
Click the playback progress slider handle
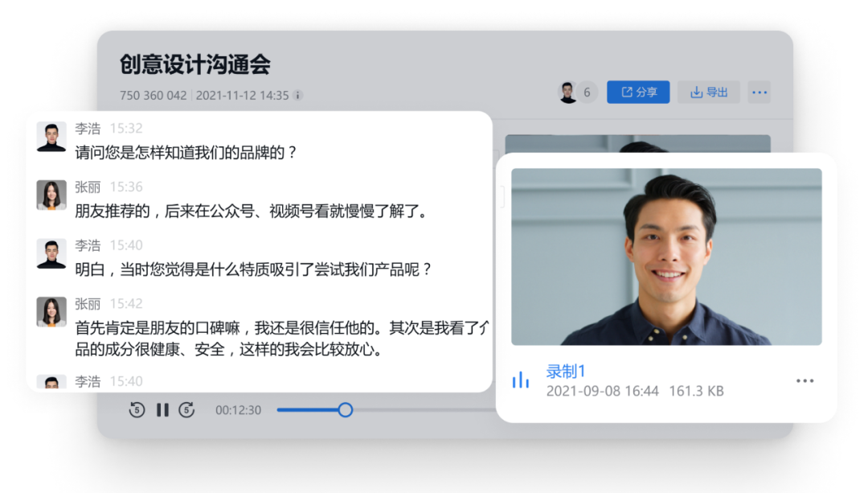[x=345, y=410]
